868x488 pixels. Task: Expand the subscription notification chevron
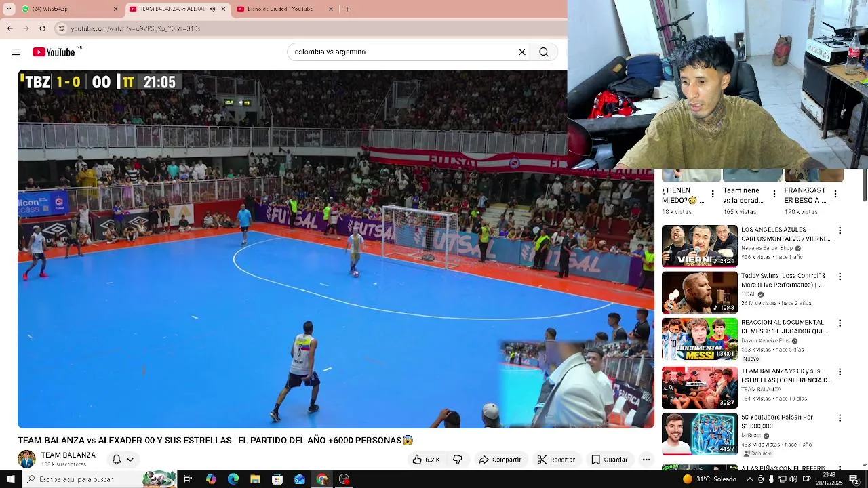coord(130,460)
